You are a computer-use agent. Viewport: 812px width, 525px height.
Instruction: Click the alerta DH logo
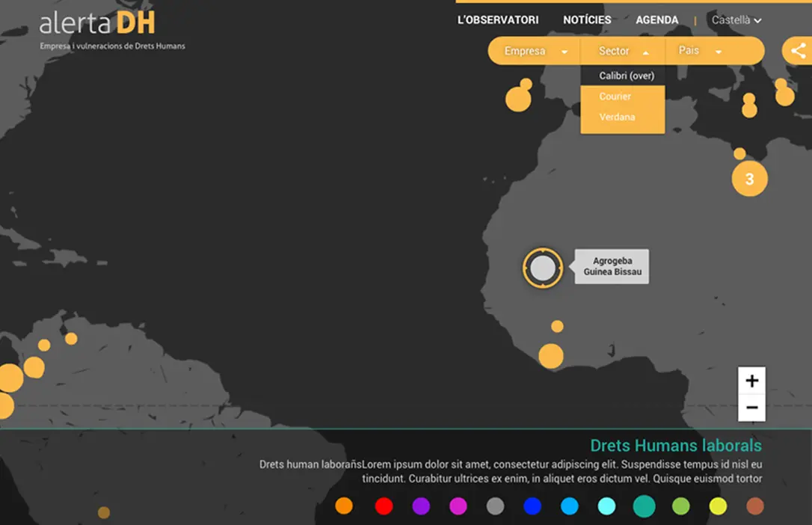(98, 23)
